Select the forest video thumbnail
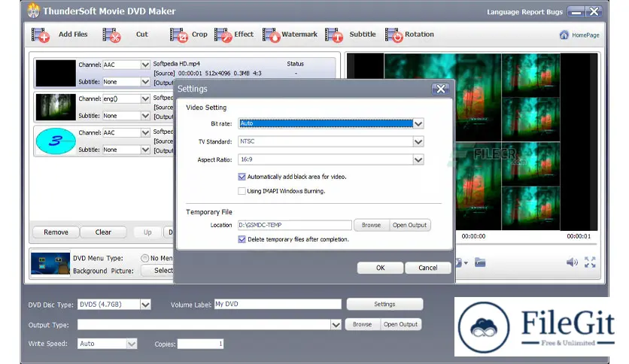Viewport: 629px width, 364px height. tap(56, 107)
